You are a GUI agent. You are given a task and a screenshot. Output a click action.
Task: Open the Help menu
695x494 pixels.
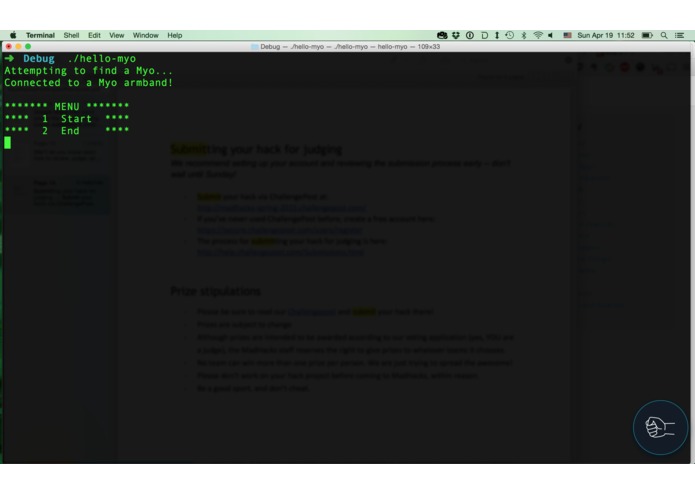coord(175,35)
